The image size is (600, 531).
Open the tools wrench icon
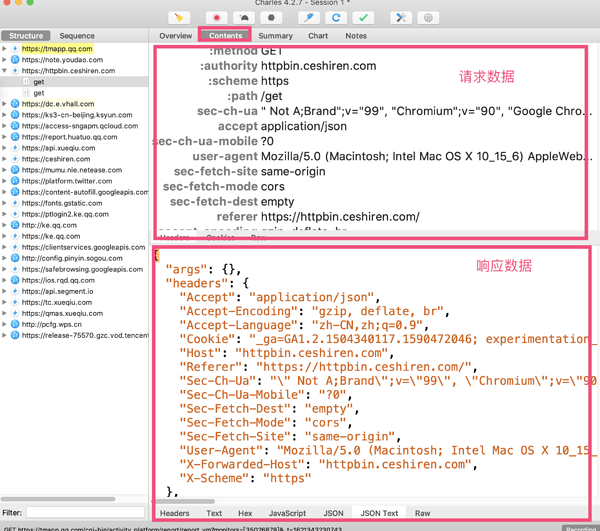[400, 17]
